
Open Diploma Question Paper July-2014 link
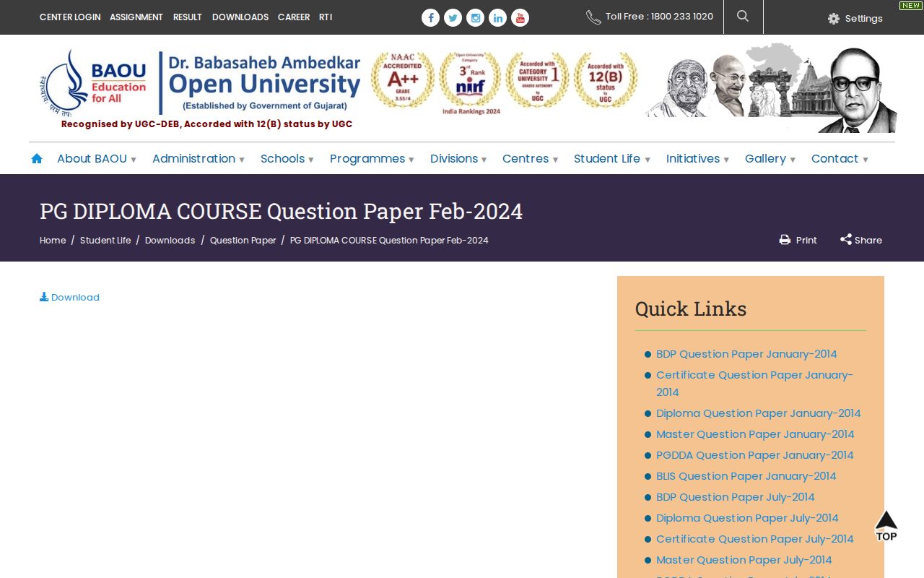(747, 518)
